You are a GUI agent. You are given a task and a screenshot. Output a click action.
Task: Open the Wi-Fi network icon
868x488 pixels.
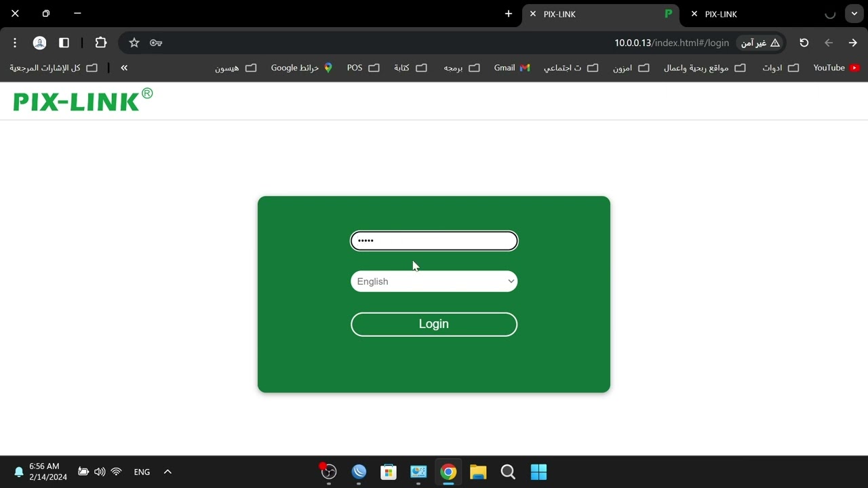coord(116,472)
